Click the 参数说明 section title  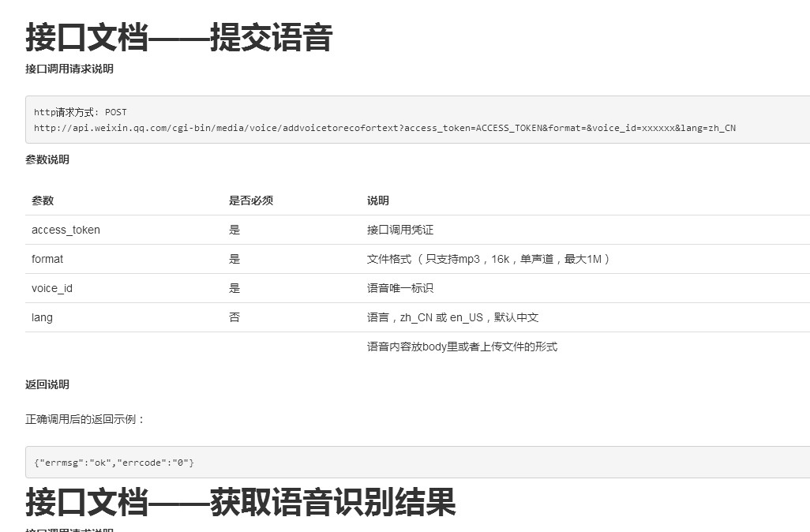pos(47,159)
